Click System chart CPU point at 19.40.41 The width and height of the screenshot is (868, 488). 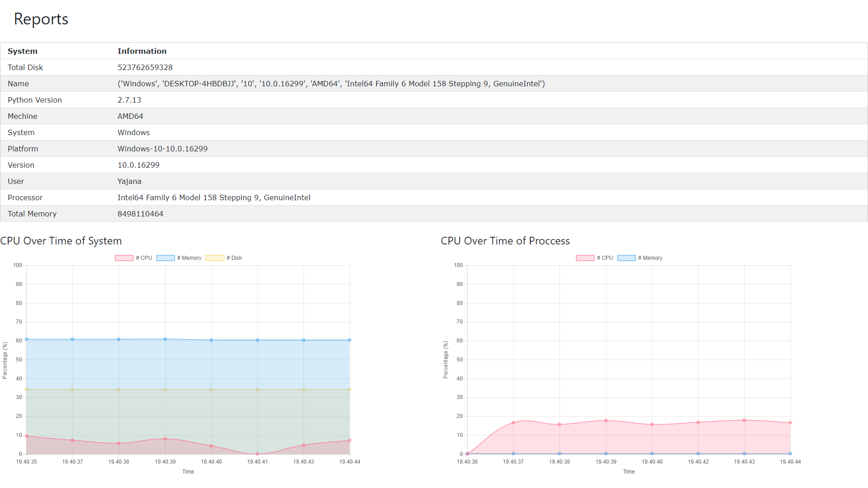[258, 454]
